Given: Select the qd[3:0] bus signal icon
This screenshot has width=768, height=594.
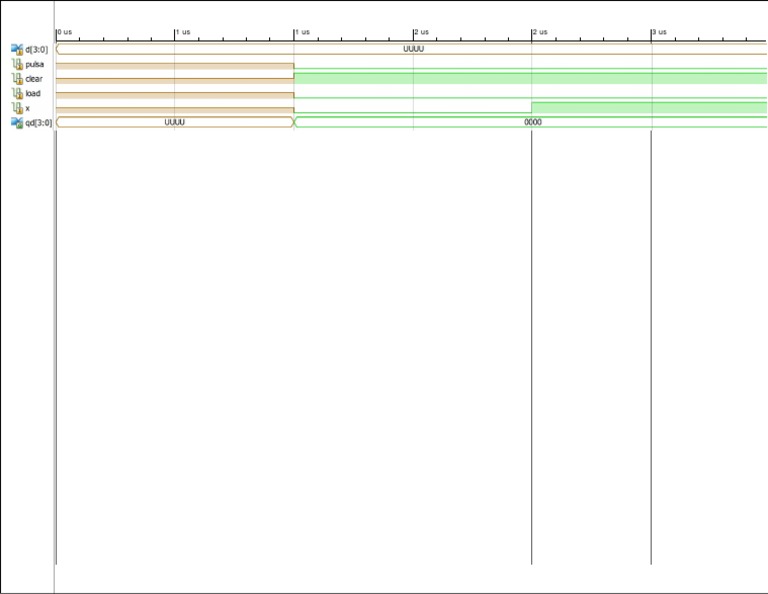Looking at the screenshot, I should click(17, 123).
